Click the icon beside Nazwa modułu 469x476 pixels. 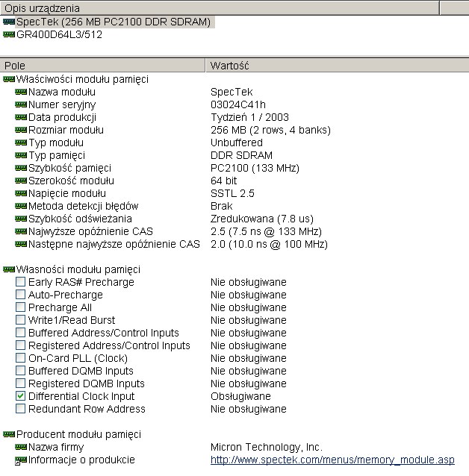click(21, 92)
